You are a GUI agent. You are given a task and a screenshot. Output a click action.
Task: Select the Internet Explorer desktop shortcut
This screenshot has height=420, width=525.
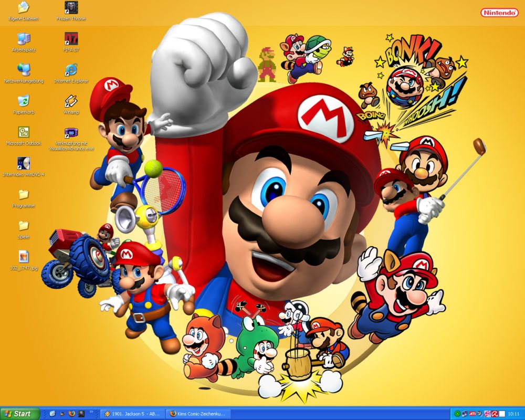coord(71,70)
